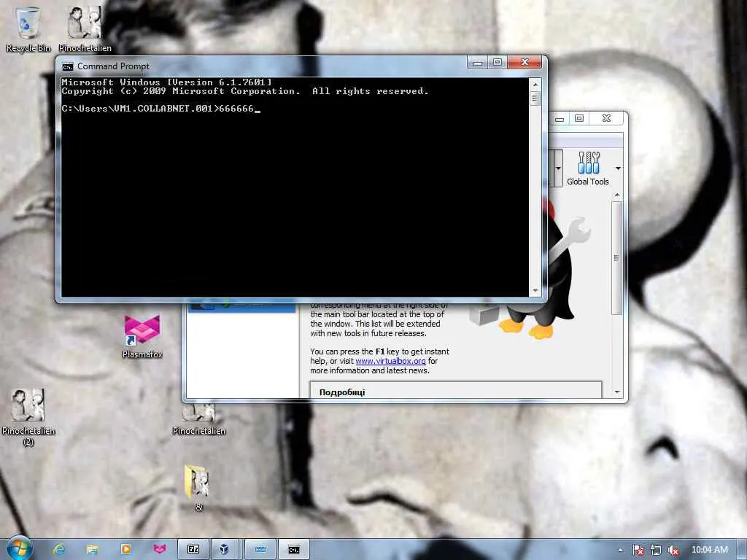Click the Show Desktop strip at the taskbar end
This screenshot has width=747, height=560.
pyautogui.click(x=742, y=550)
